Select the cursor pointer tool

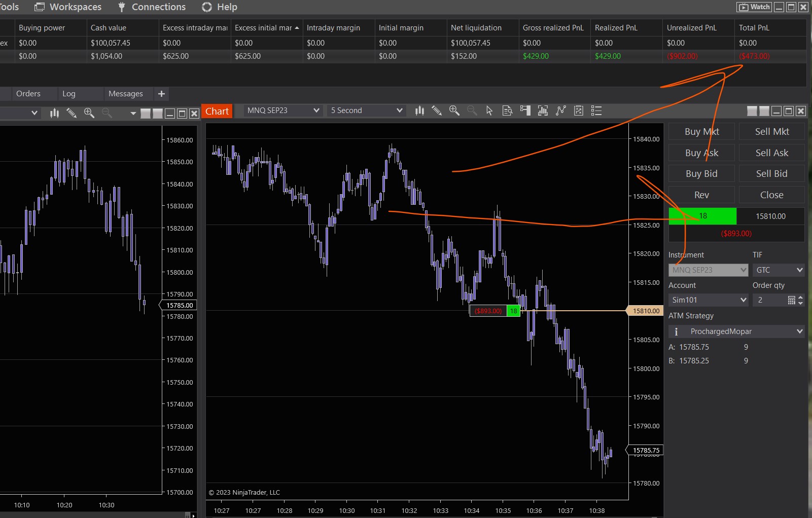pyautogui.click(x=489, y=110)
